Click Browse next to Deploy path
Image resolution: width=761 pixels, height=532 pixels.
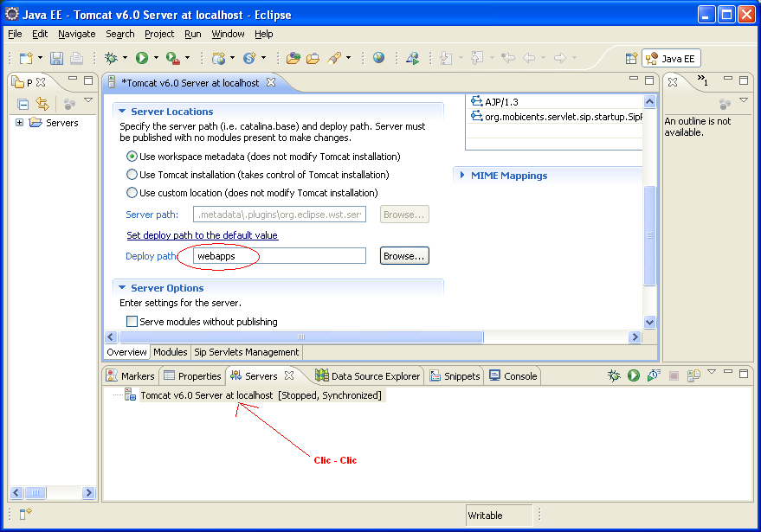(x=403, y=256)
